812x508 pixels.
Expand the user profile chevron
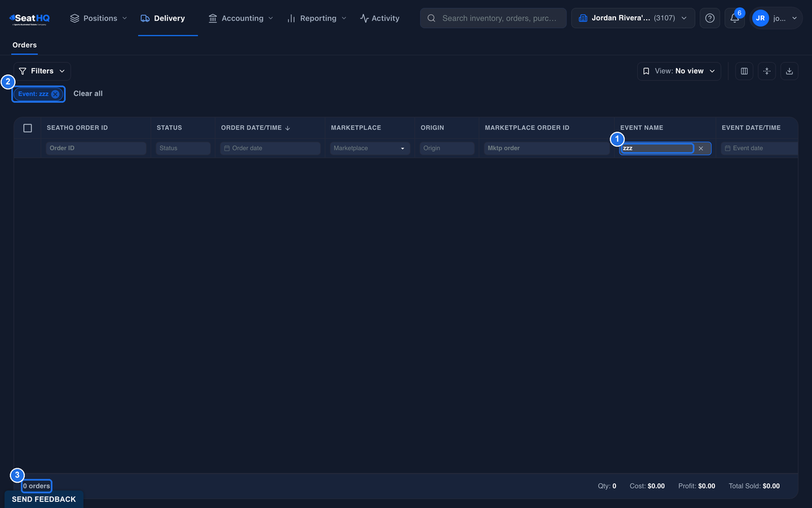[x=794, y=18]
